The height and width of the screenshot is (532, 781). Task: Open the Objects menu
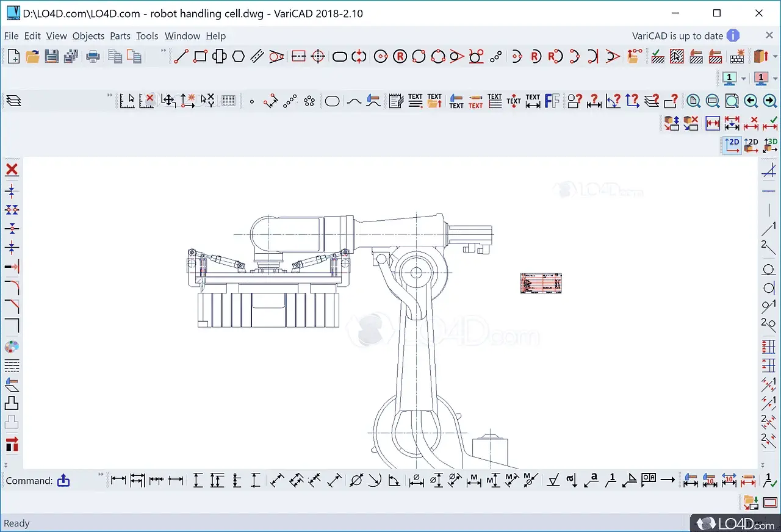click(x=88, y=36)
